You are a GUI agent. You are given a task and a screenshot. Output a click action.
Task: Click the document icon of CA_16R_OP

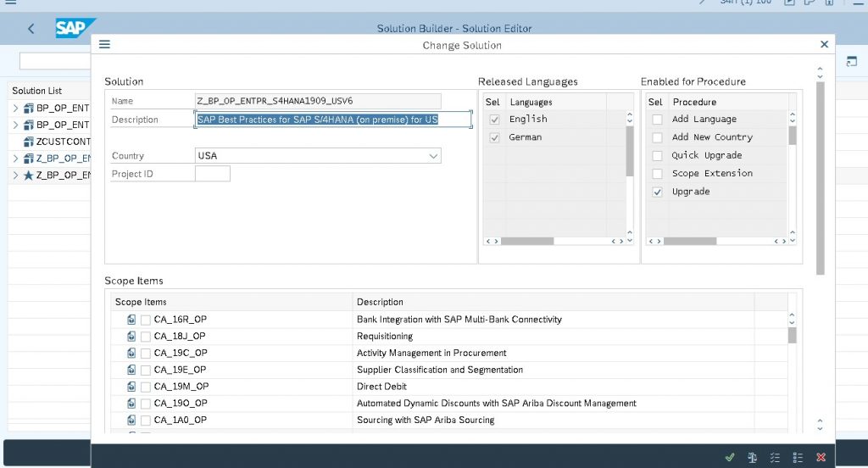[x=131, y=319]
